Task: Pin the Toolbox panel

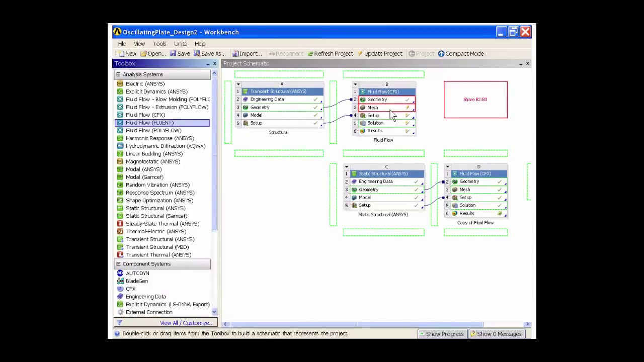Action: coord(208,64)
